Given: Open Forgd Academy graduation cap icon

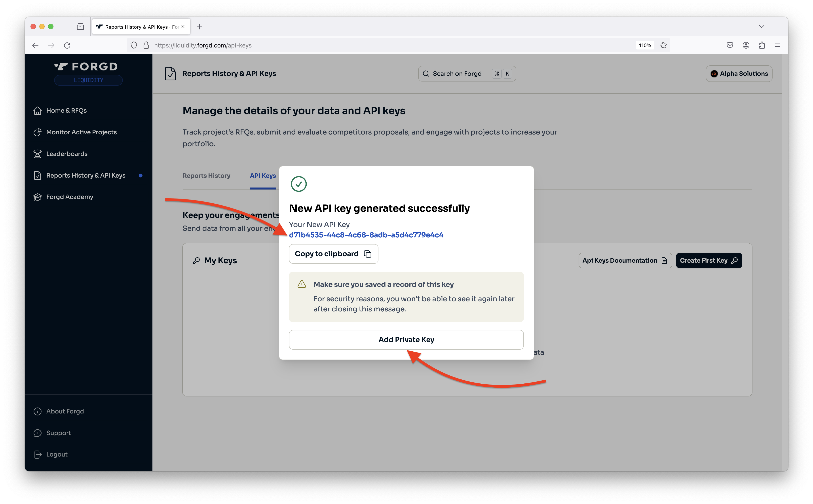Looking at the screenshot, I should pyautogui.click(x=37, y=197).
